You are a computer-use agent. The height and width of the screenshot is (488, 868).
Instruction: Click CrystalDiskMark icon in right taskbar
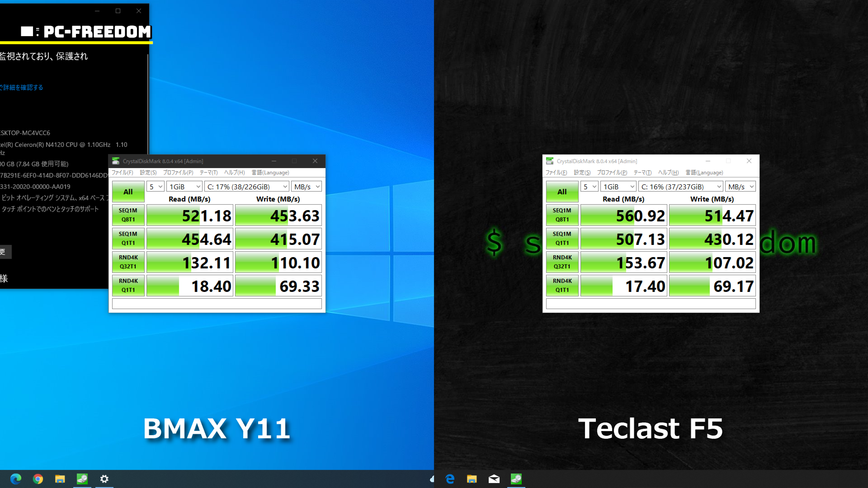point(516,479)
